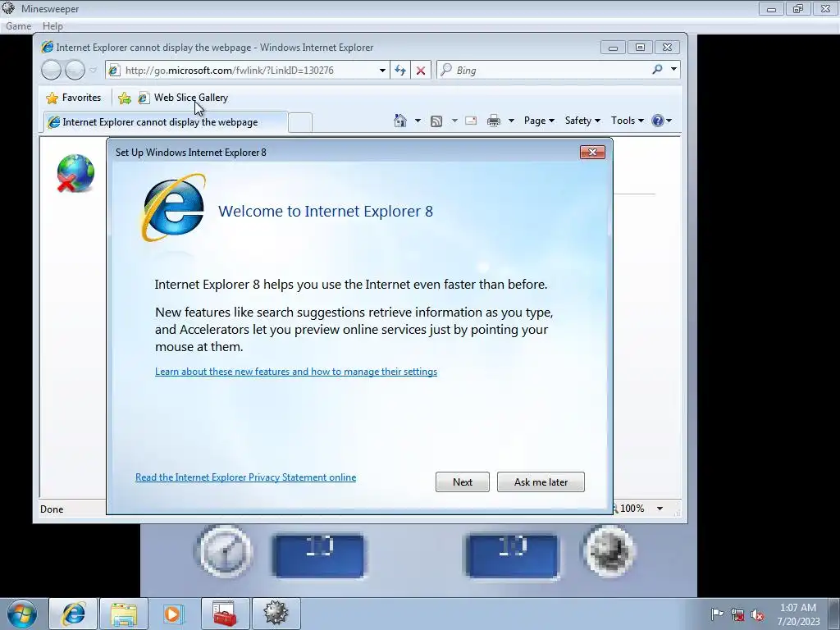Expand the Print dropdown arrow
The image size is (840, 630).
(511, 121)
